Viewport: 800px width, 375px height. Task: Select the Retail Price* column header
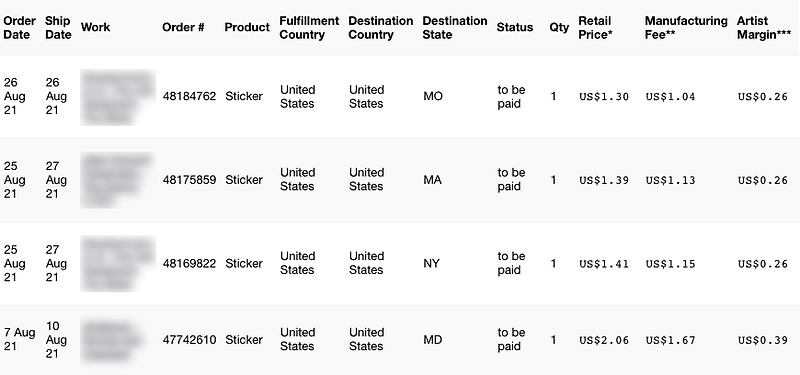(595, 28)
